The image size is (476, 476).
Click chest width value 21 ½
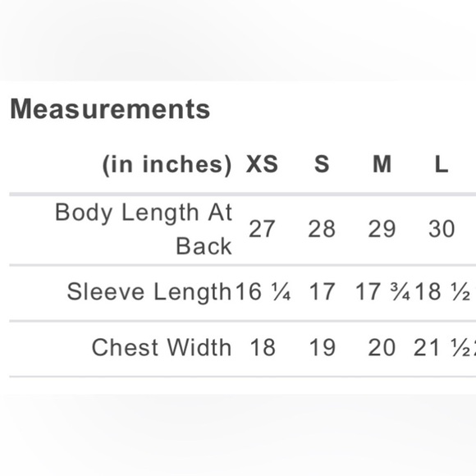click(442, 347)
